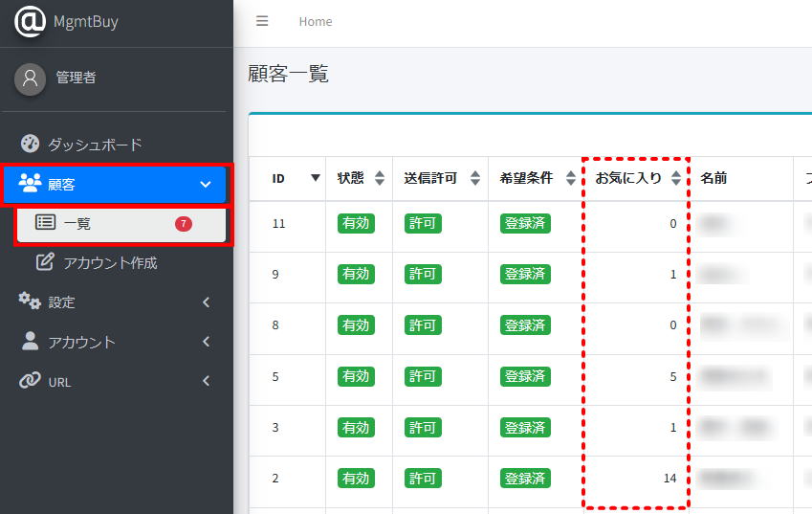Click the 登録済 badge in ID 5 row
This screenshot has height=514, width=812.
pyautogui.click(x=525, y=376)
